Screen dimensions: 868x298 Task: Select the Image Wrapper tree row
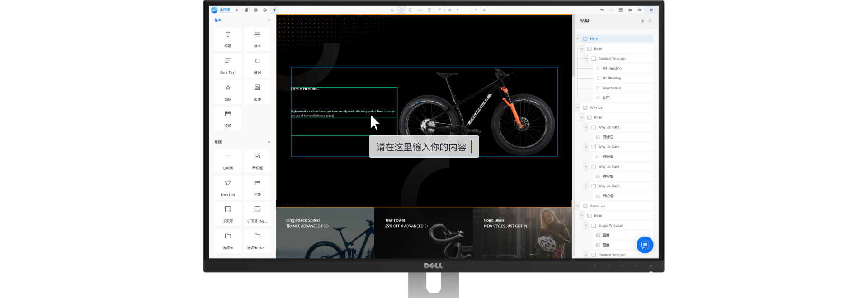tap(621, 225)
